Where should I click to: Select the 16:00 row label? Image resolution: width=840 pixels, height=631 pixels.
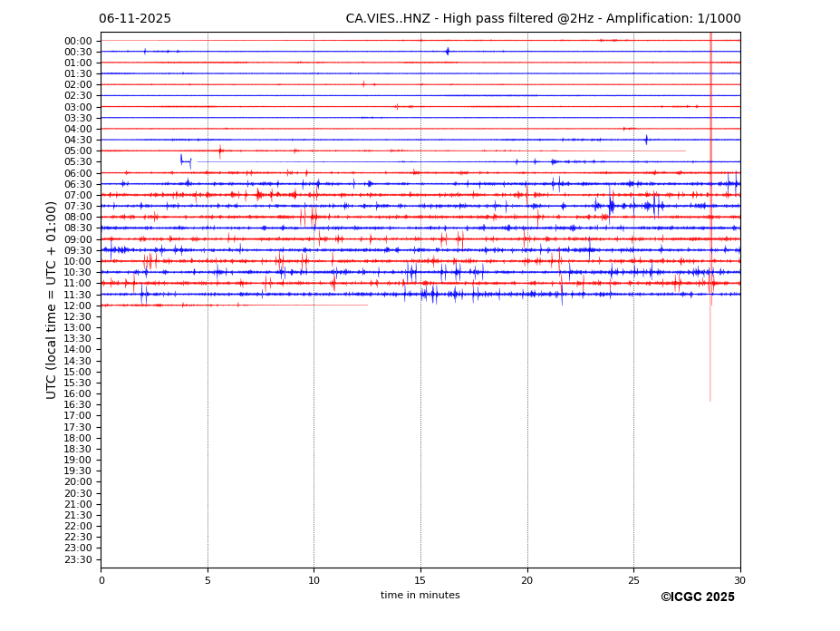(77, 393)
